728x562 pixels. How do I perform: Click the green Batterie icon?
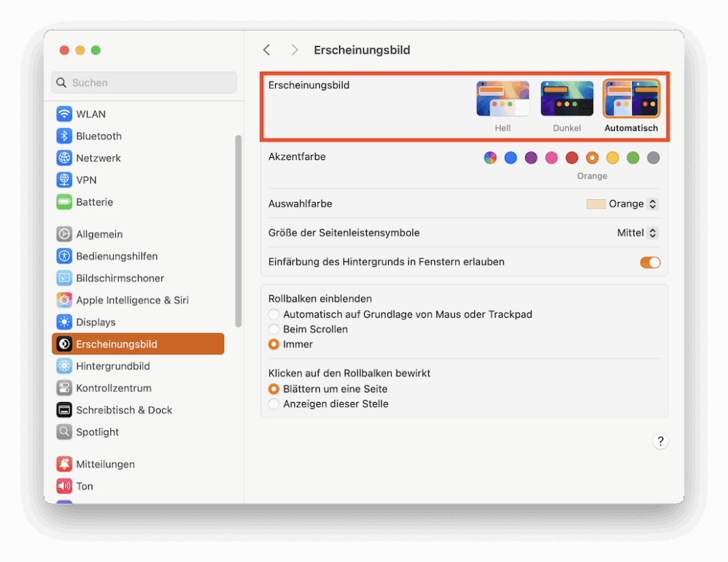pos(64,202)
